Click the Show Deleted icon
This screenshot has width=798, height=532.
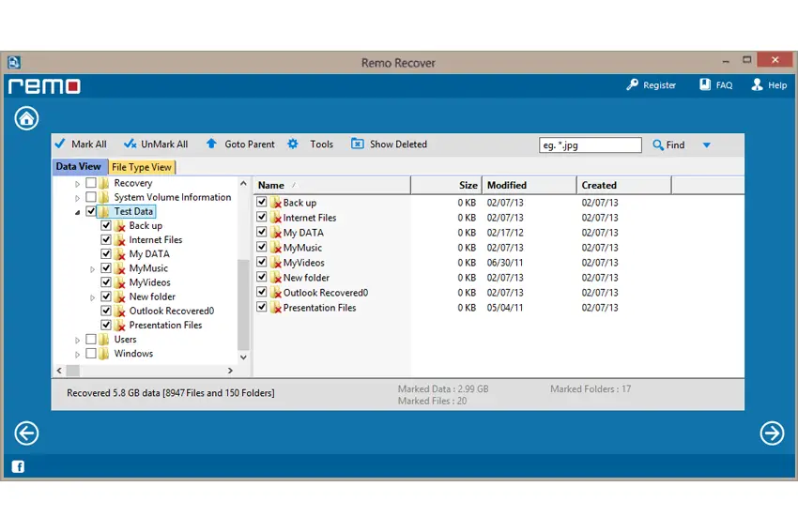point(358,144)
